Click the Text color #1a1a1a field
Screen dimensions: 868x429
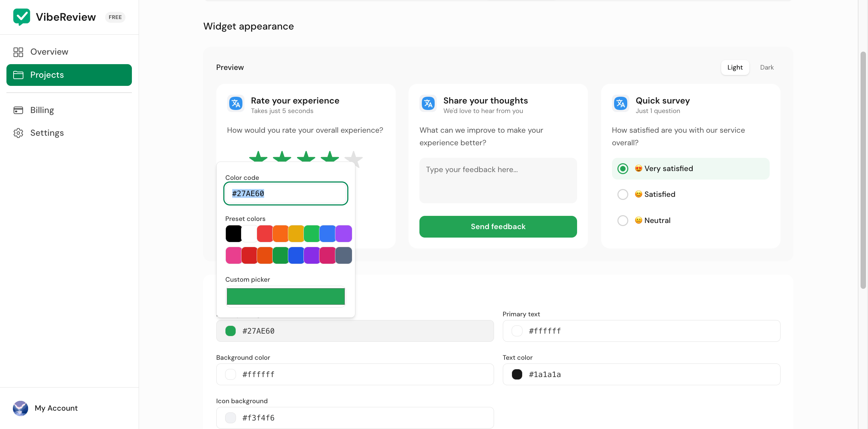(x=642, y=374)
